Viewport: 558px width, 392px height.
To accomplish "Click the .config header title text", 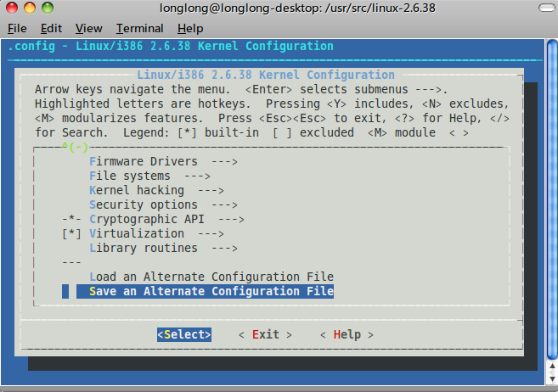I will tap(171, 46).
